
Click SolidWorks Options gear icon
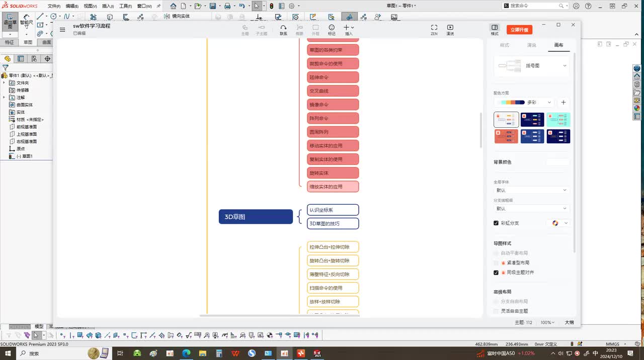click(x=292, y=6)
